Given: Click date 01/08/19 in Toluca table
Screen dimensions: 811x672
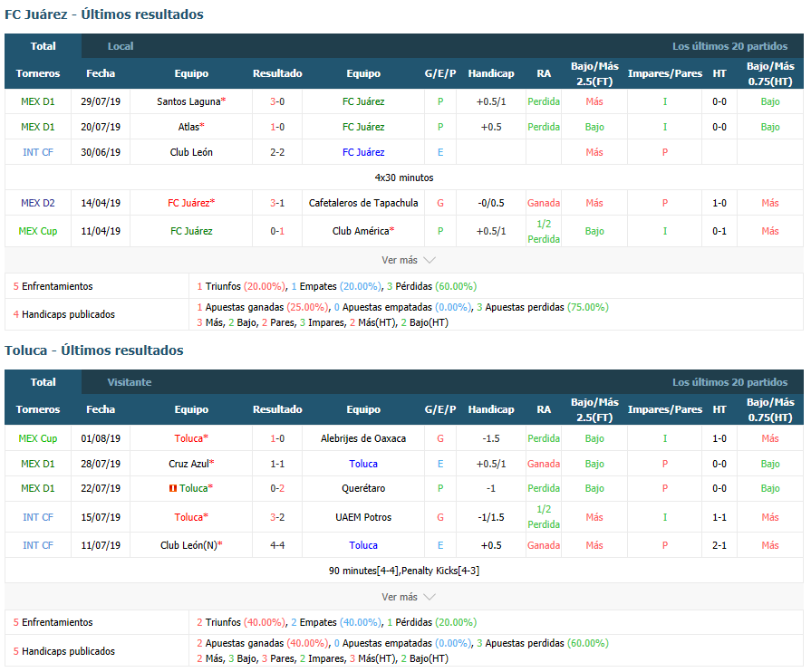Looking at the screenshot, I should 101,438.
